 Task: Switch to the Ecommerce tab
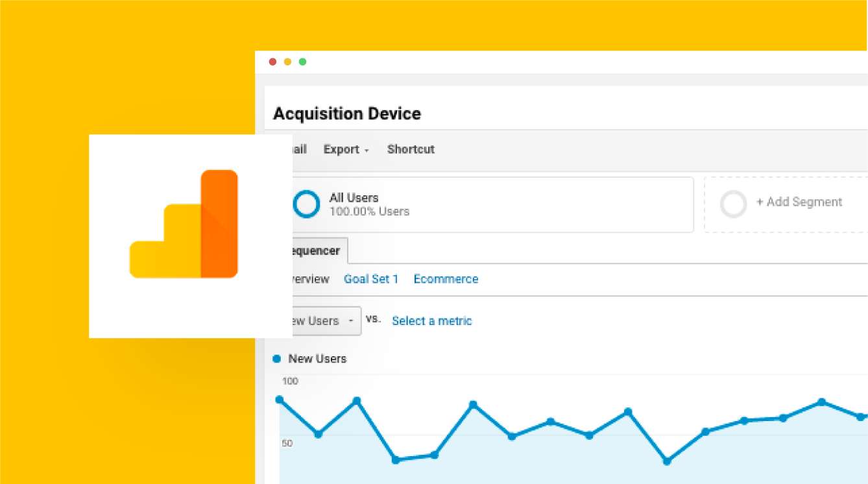(446, 279)
